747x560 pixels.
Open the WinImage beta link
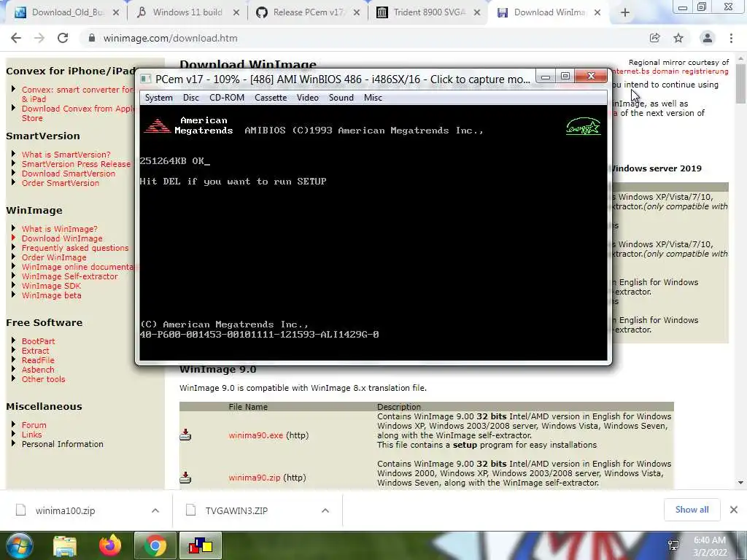point(52,296)
